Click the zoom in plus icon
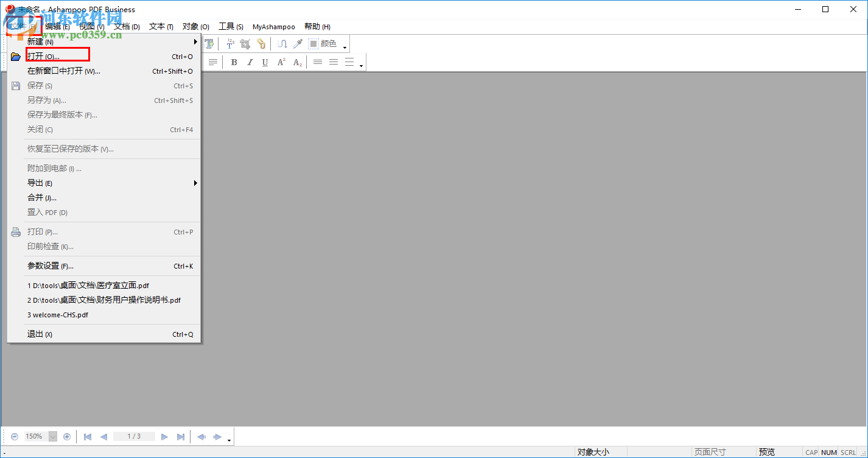The height and width of the screenshot is (458, 868). (67, 437)
